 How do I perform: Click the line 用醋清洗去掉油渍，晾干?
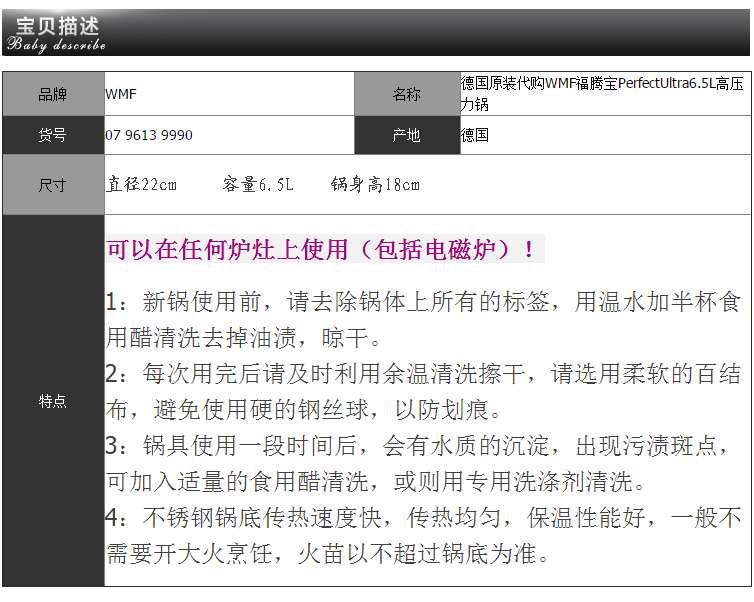click(243, 338)
